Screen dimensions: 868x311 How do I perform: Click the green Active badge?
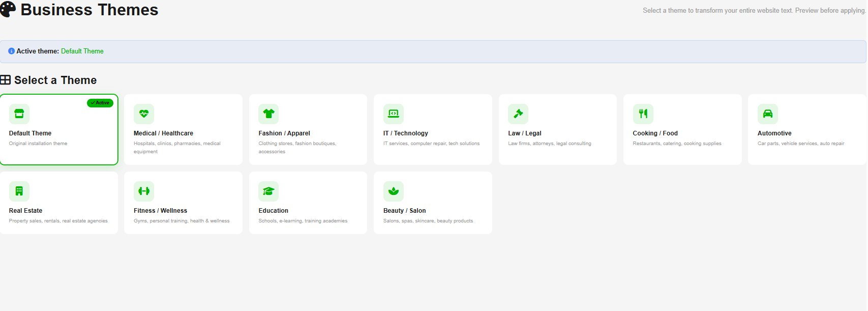[x=100, y=103]
